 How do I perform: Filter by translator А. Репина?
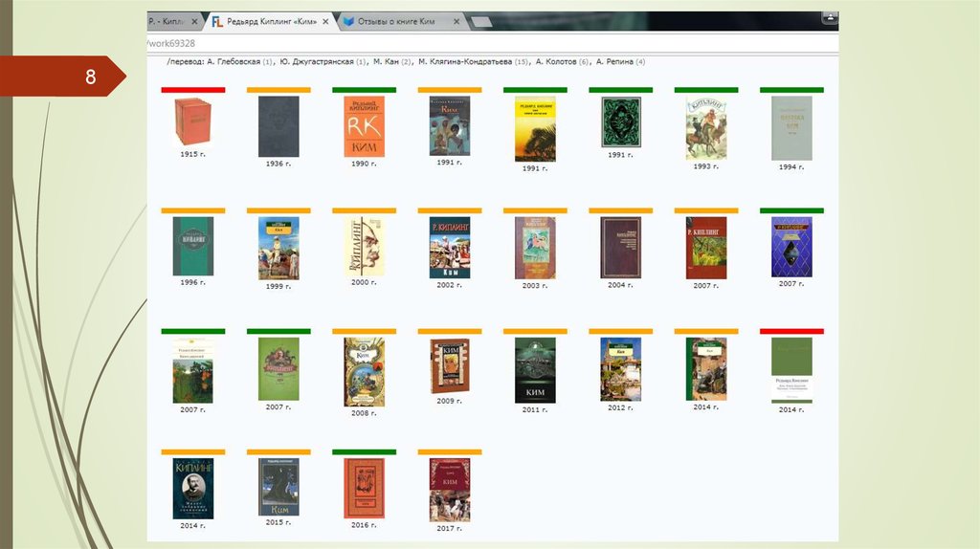pos(614,62)
